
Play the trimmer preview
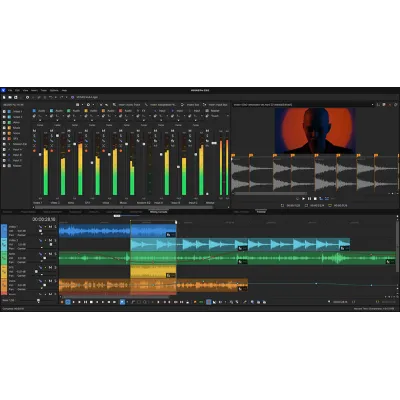click(303, 199)
